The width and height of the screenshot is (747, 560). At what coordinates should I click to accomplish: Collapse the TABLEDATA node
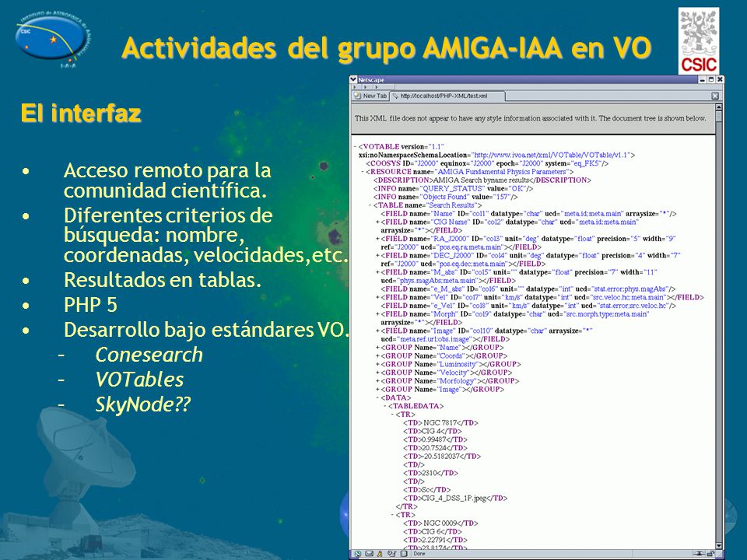385,406
